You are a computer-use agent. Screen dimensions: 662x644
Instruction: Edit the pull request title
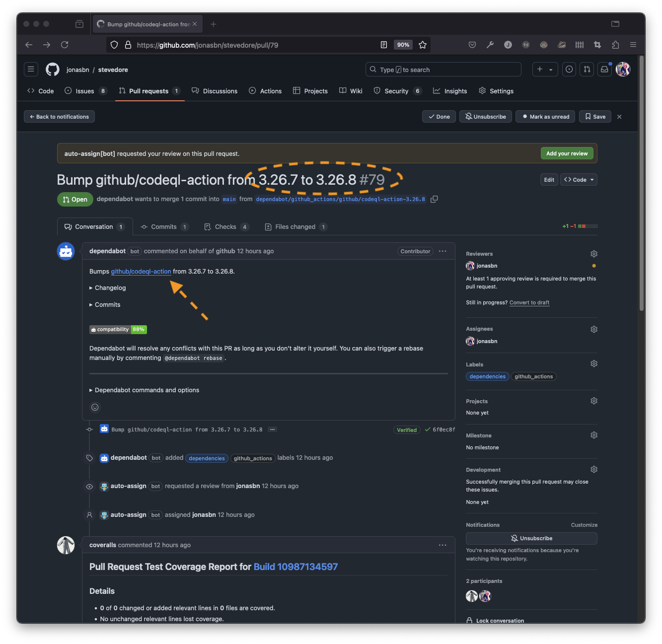click(x=549, y=180)
